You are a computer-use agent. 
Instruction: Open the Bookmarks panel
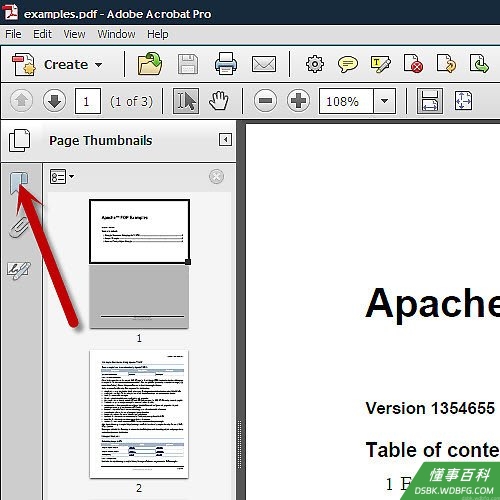[x=19, y=183]
